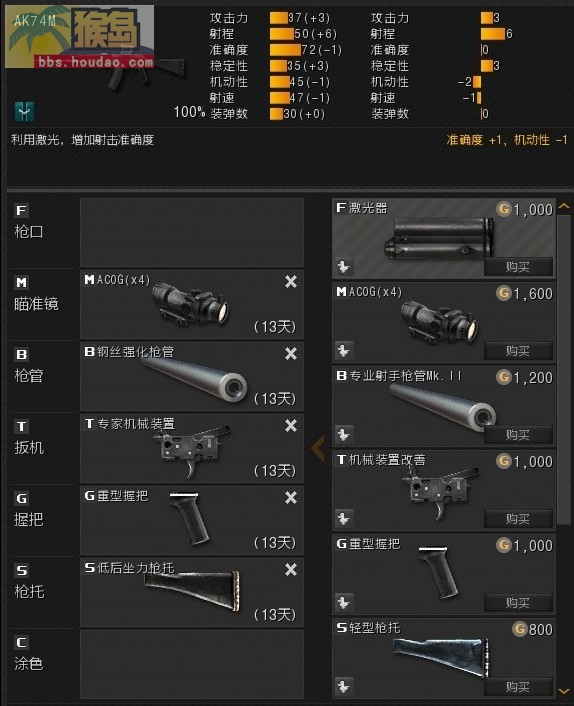Remove the equipped ACOG(x4) scope
This screenshot has width=574, height=706.
point(291,282)
